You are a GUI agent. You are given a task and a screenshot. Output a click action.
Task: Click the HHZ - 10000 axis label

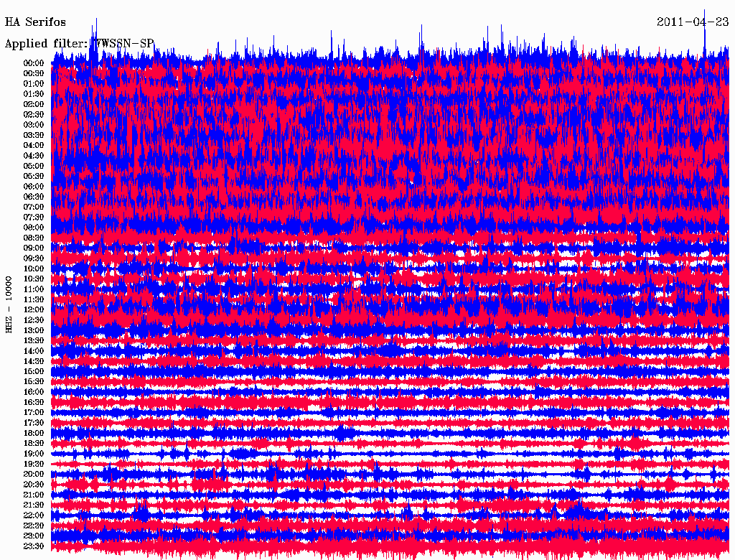pyautogui.click(x=9, y=305)
